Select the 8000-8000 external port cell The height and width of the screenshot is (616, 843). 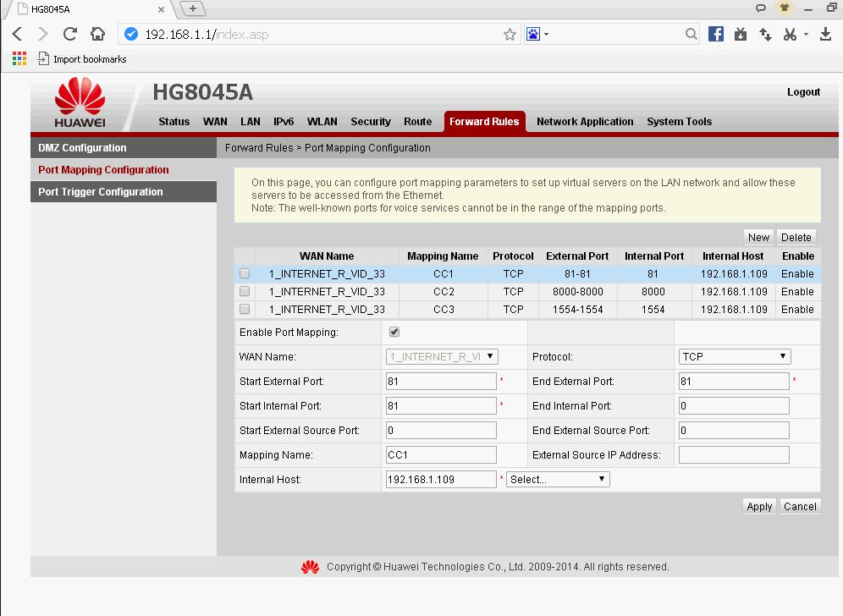point(577,291)
